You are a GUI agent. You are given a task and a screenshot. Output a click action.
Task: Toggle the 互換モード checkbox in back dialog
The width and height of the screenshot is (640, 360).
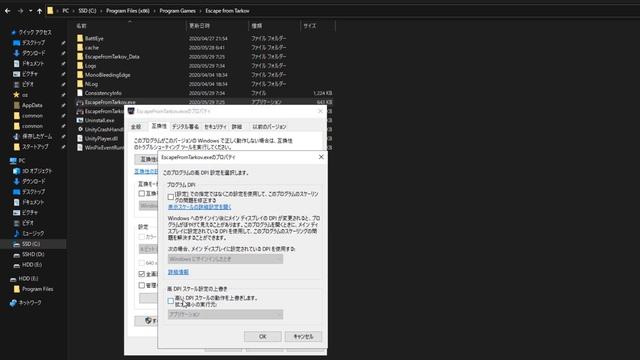pos(142,193)
